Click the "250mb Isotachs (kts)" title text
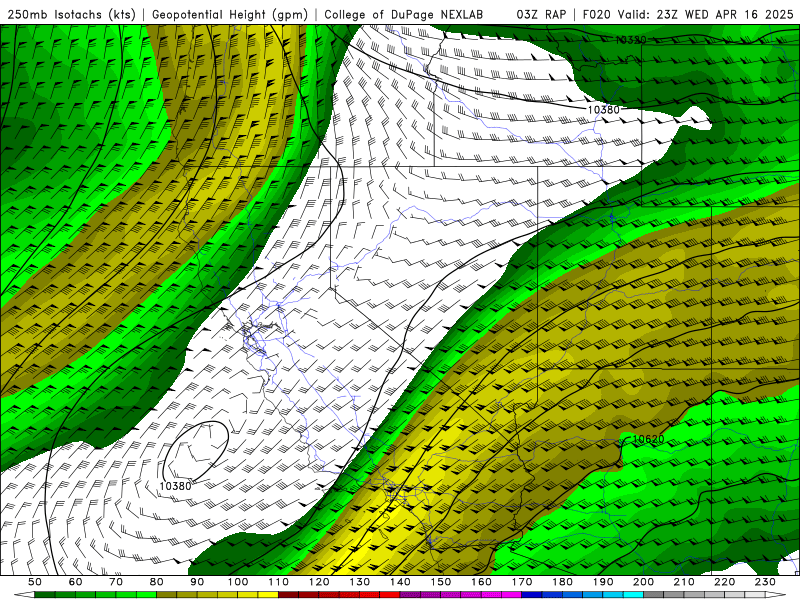The image size is (800, 600). pos(71,15)
